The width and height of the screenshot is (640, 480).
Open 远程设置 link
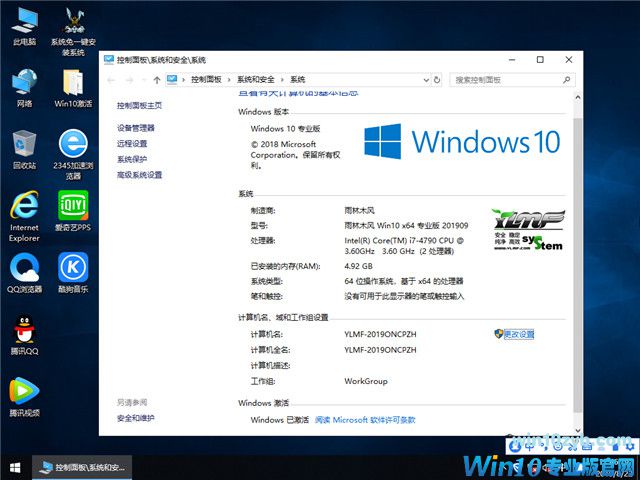[x=132, y=143]
